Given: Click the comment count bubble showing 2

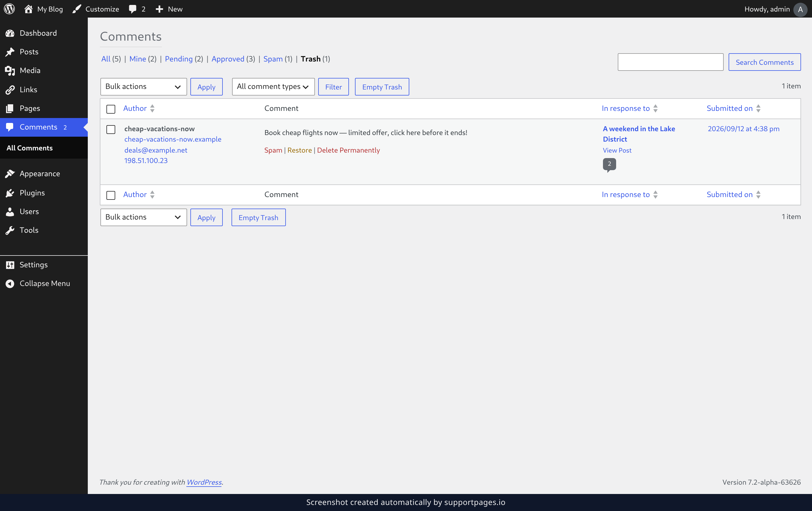Looking at the screenshot, I should point(609,164).
